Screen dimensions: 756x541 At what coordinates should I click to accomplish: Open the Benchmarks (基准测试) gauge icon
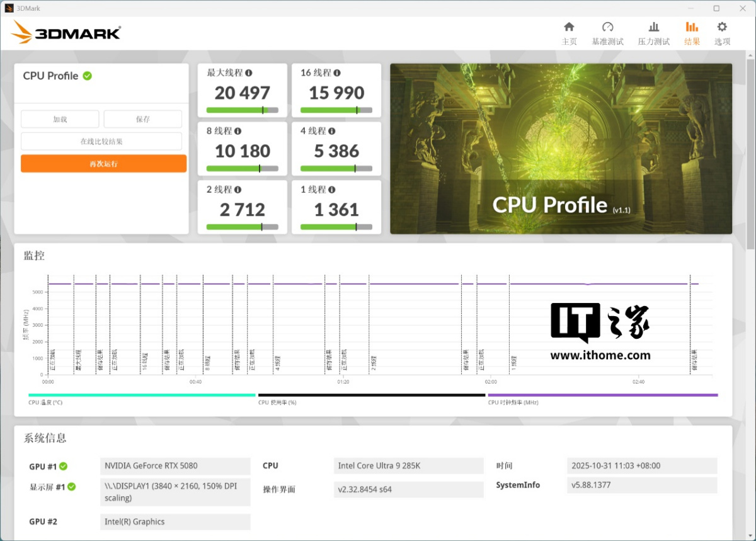pyautogui.click(x=607, y=27)
